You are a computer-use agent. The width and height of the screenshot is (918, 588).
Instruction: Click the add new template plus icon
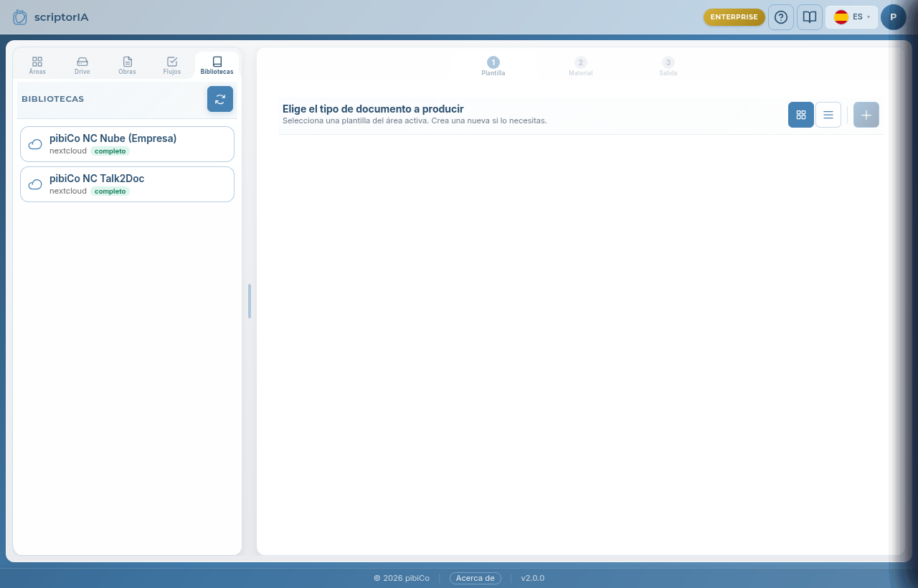[x=866, y=115]
